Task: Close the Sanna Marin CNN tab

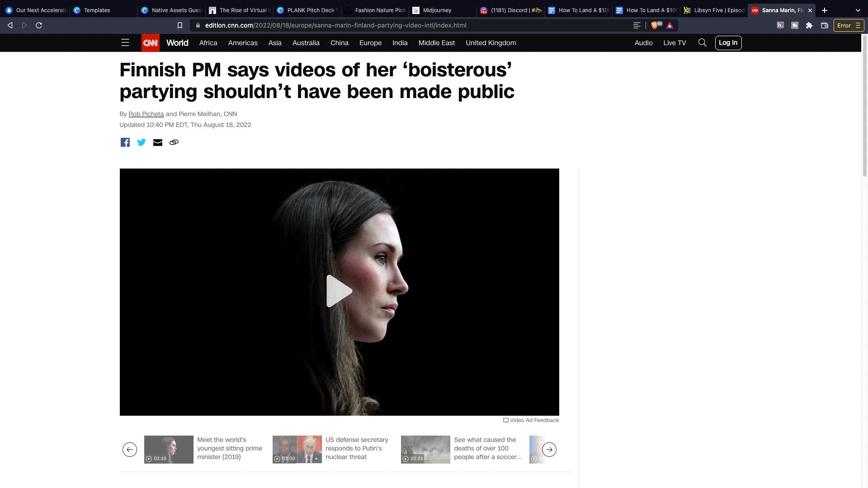Action: coord(810,10)
